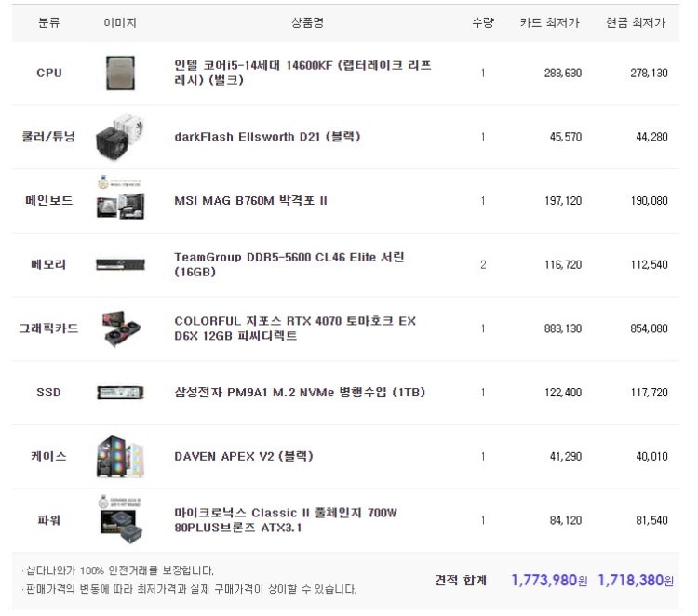The height and width of the screenshot is (616, 698).
Task: Open the 삼성전자 PM9A1 M.2 NVMe product link
Action: [300, 393]
